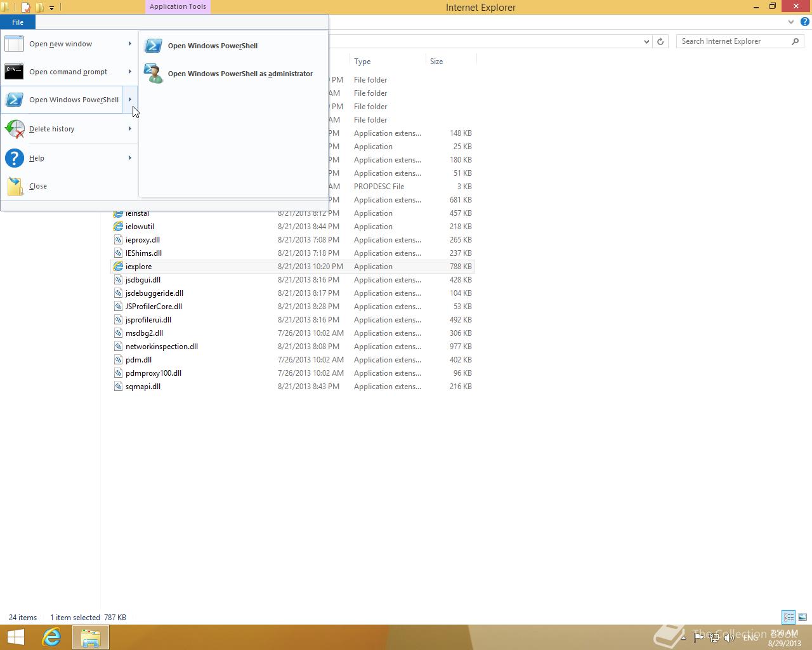
Task: Click the iexplore application icon
Action: coord(118,267)
